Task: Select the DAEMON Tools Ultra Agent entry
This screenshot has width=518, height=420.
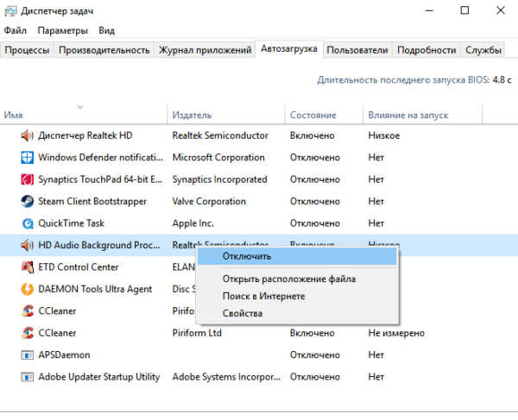Action: point(95,289)
